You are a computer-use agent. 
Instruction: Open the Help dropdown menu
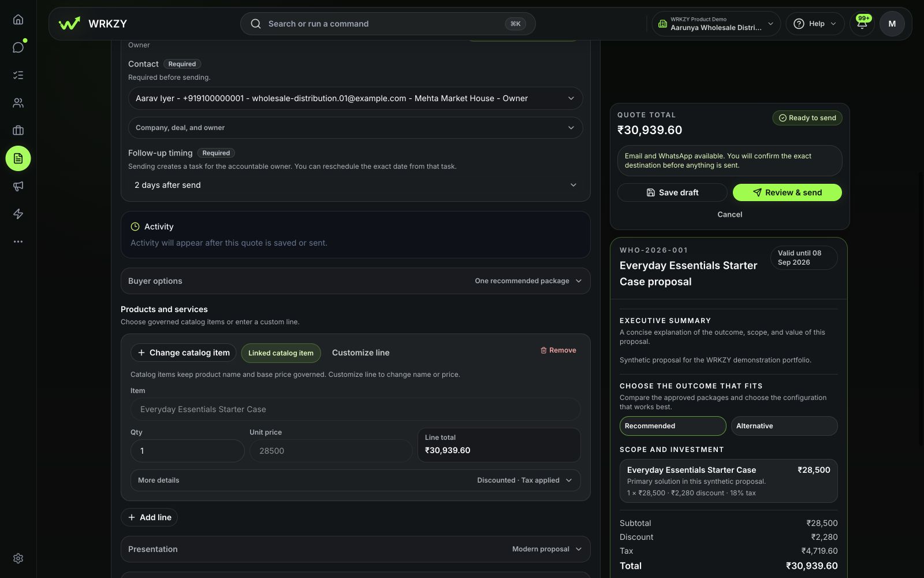click(x=815, y=24)
